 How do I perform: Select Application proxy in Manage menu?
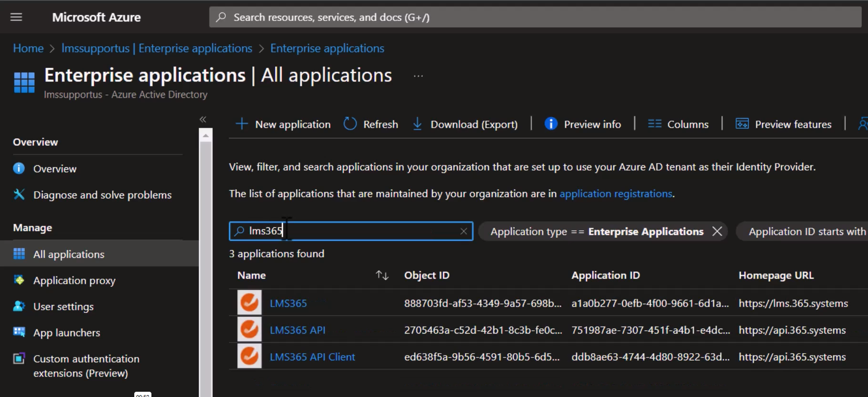74,280
